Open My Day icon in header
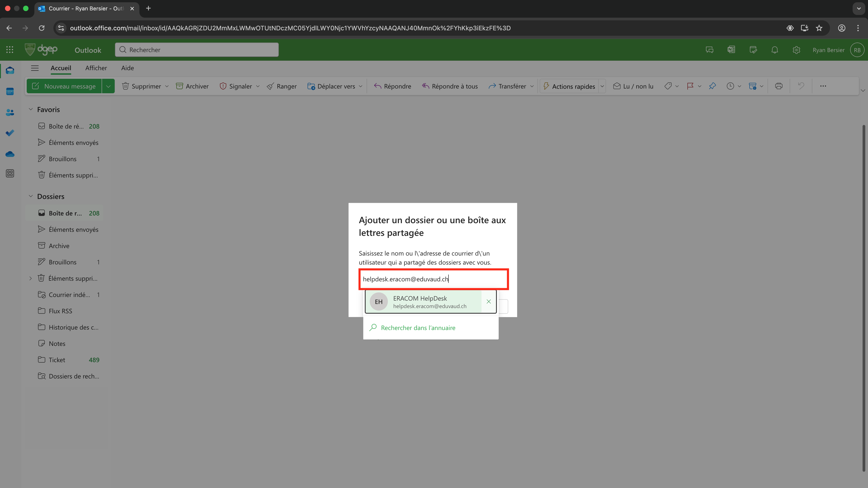This screenshot has width=868, height=488. point(753,50)
